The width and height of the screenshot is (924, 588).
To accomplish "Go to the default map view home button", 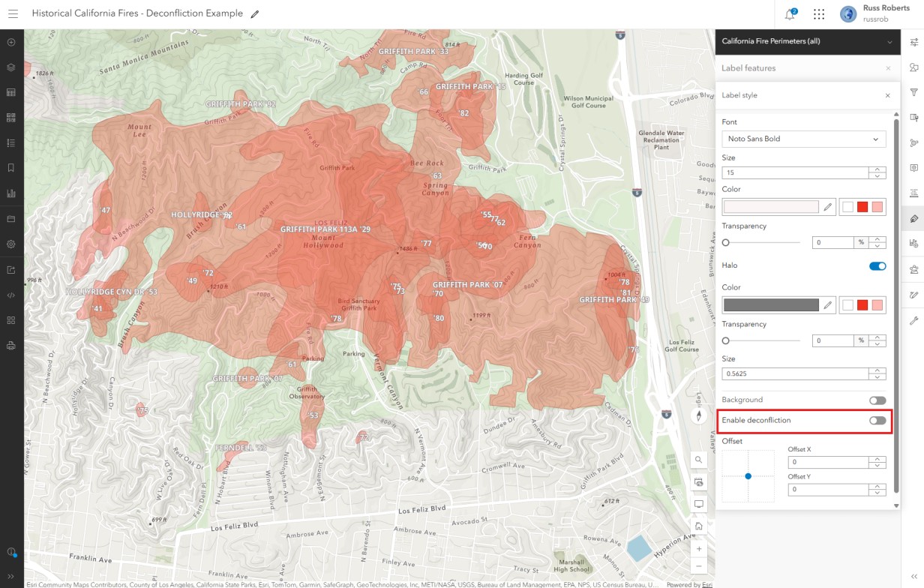I will (x=699, y=526).
